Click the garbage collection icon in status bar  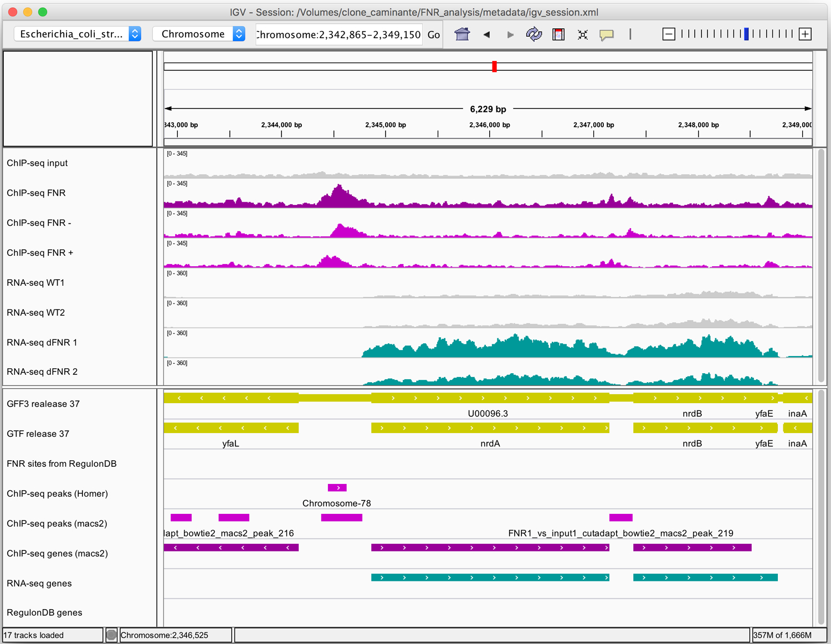pyautogui.click(x=111, y=635)
